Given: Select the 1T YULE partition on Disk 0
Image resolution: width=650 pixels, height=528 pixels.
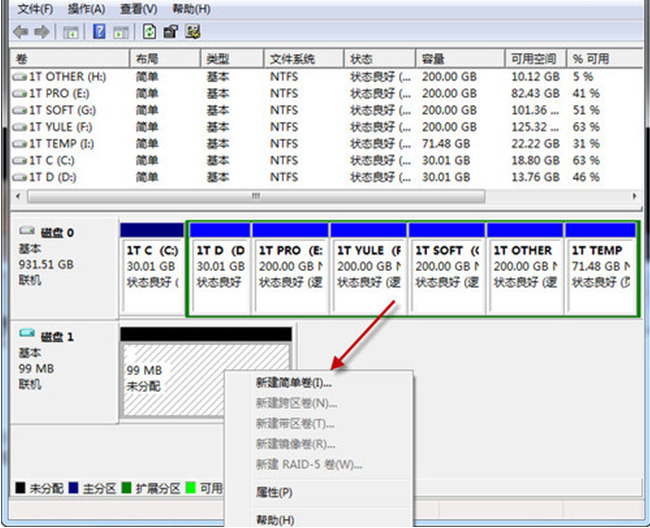Looking at the screenshot, I should 368,265.
